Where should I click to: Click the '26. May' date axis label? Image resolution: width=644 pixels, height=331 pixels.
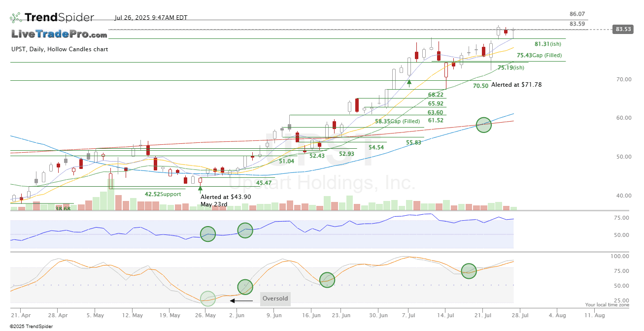coord(206,315)
